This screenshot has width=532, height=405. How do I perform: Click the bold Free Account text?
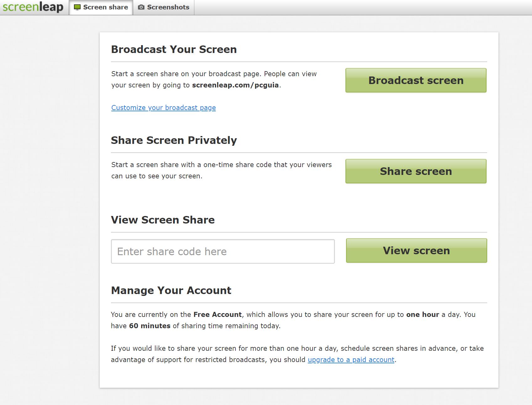(217, 314)
